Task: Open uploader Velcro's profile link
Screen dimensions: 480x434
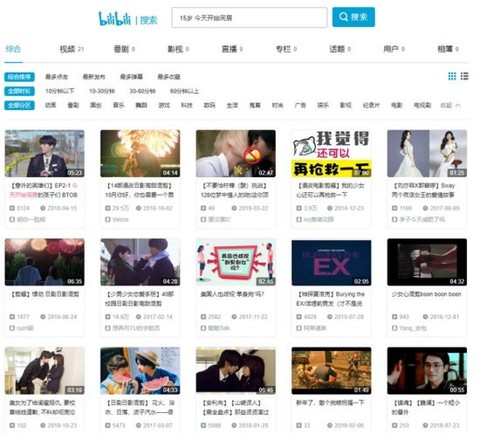Action: pyautogui.click(x=120, y=219)
